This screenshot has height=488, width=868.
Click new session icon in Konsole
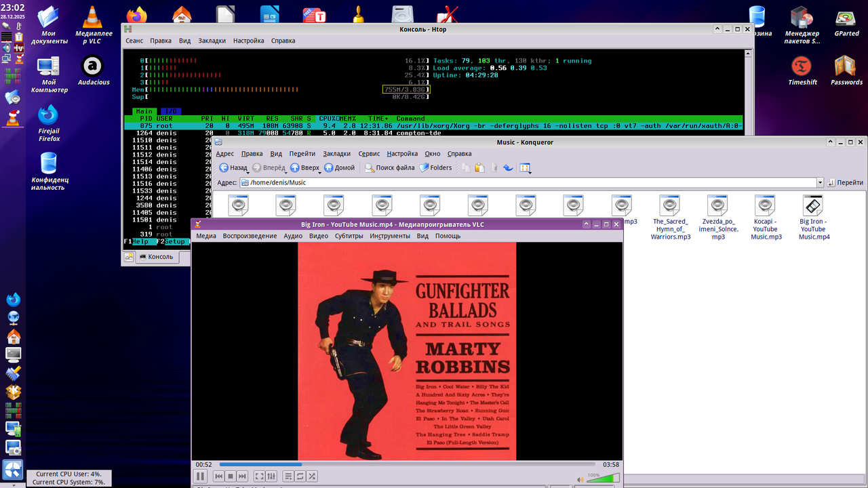(129, 257)
